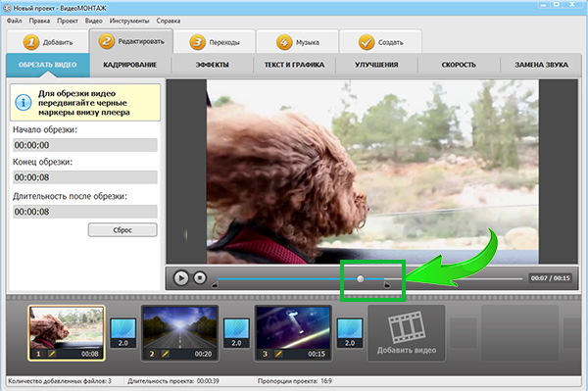This screenshot has width=588, height=391.
Task: Open the Проект menu
Action: pyautogui.click(x=68, y=21)
